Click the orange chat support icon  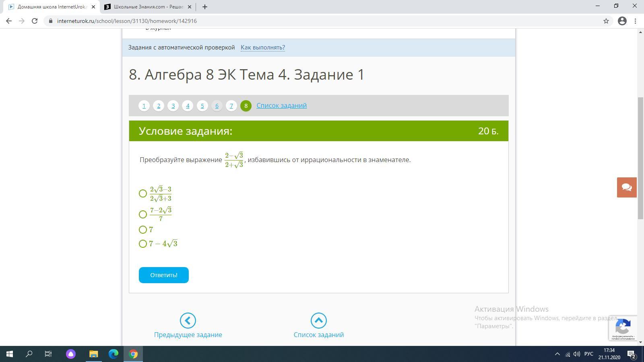(626, 187)
